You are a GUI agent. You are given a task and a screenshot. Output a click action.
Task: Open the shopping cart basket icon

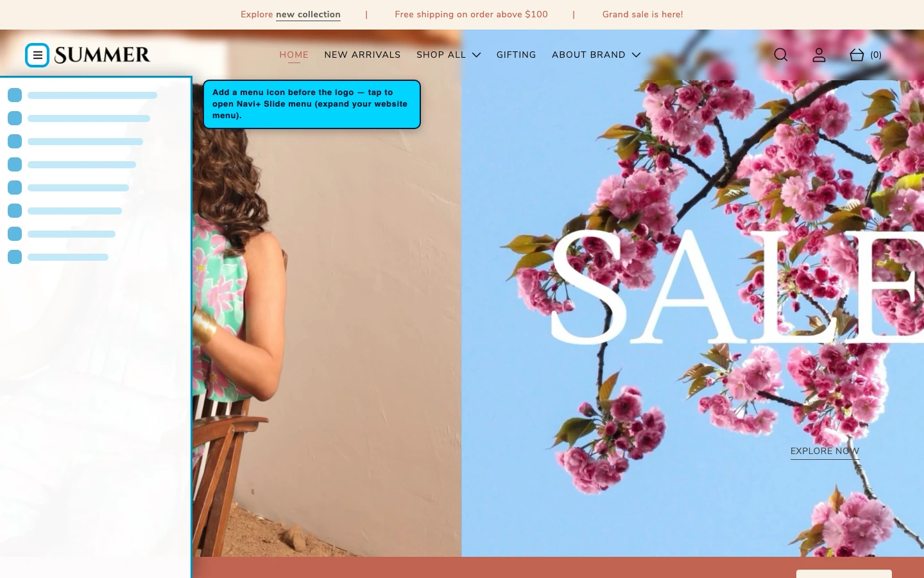coord(857,55)
